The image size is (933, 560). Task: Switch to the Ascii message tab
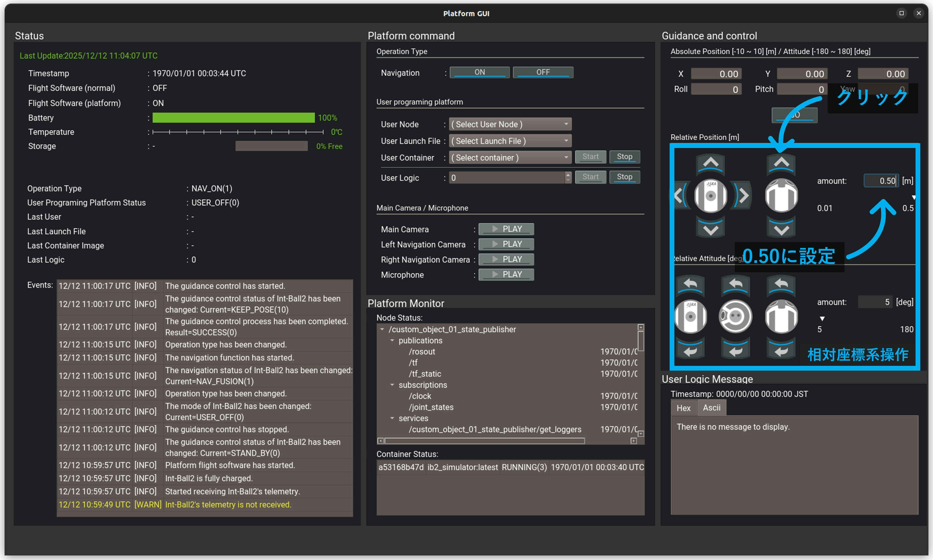pos(711,408)
